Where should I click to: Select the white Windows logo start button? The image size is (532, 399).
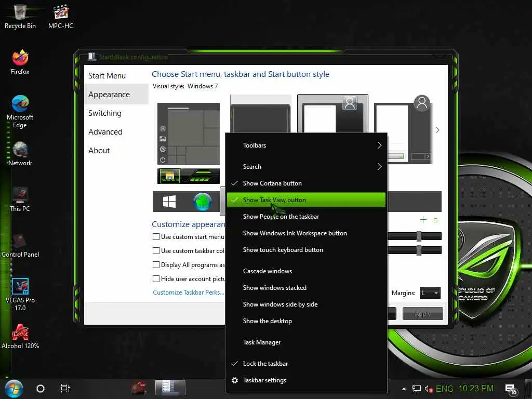point(169,202)
